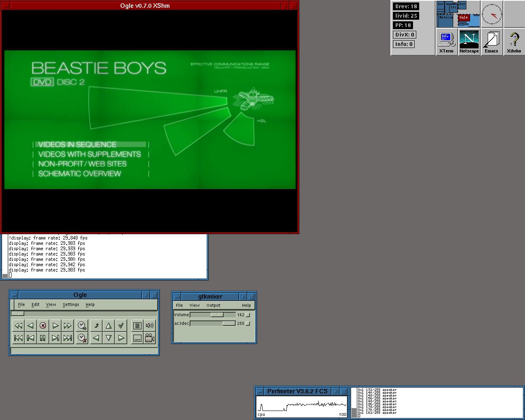
Task: Stop playback with the red X button
Action: click(x=43, y=326)
